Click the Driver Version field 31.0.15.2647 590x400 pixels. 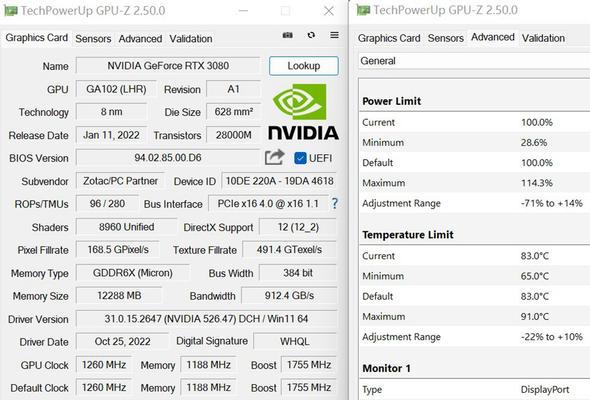(206, 319)
